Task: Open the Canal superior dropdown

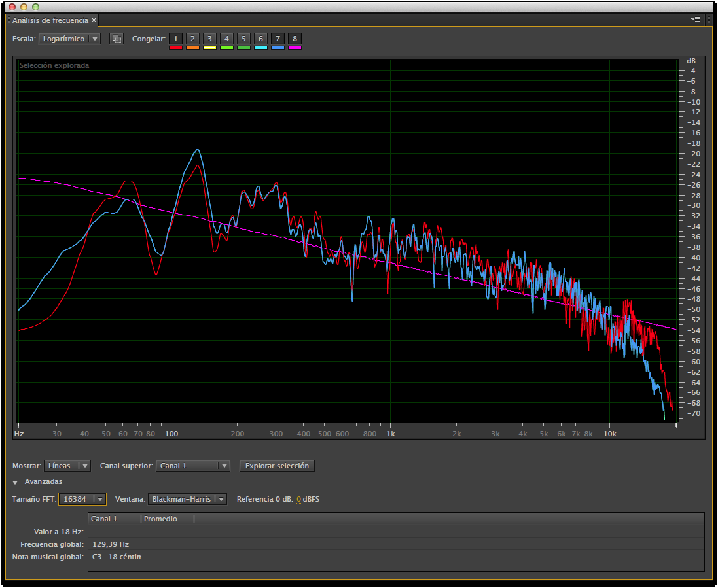Action: pos(193,466)
